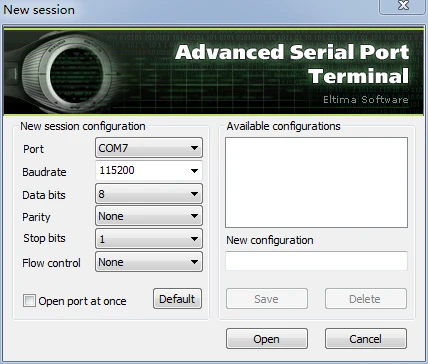428x364 pixels.
Task: Click the Port label text
Action: click(x=33, y=149)
